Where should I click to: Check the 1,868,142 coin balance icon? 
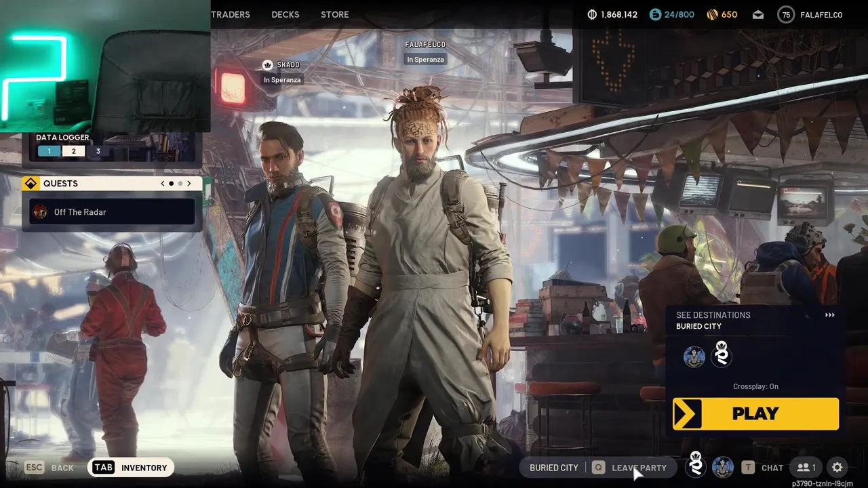coord(591,14)
